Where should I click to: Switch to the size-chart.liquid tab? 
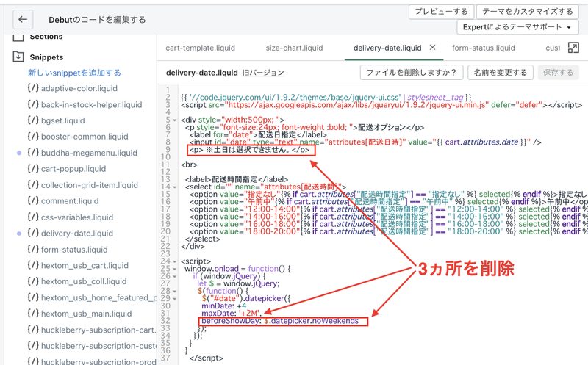click(295, 48)
